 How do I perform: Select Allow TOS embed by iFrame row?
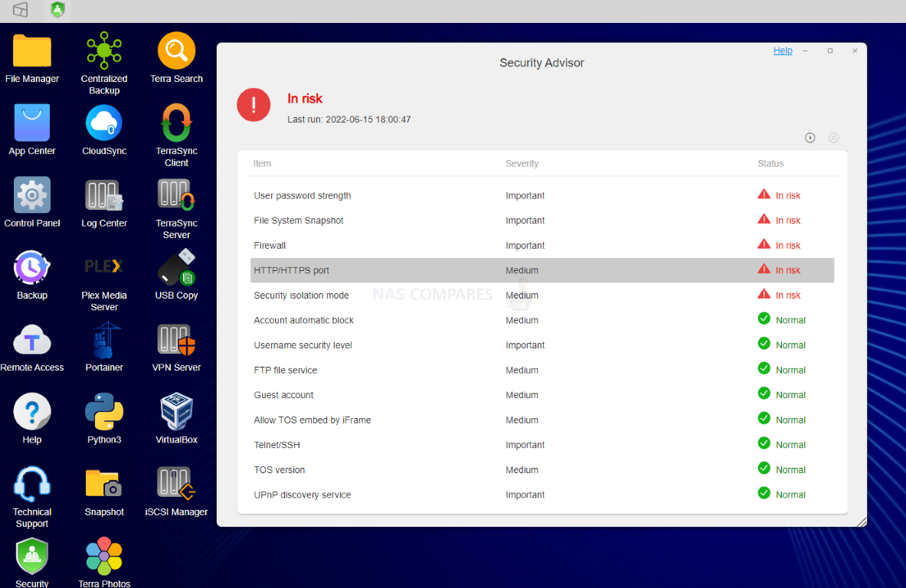click(542, 420)
